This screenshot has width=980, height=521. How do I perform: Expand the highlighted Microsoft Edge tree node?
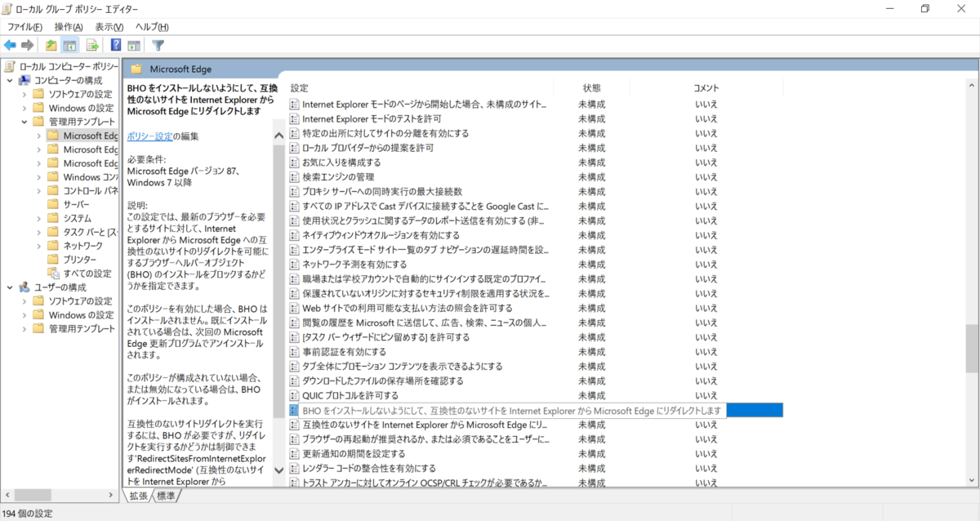38,136
